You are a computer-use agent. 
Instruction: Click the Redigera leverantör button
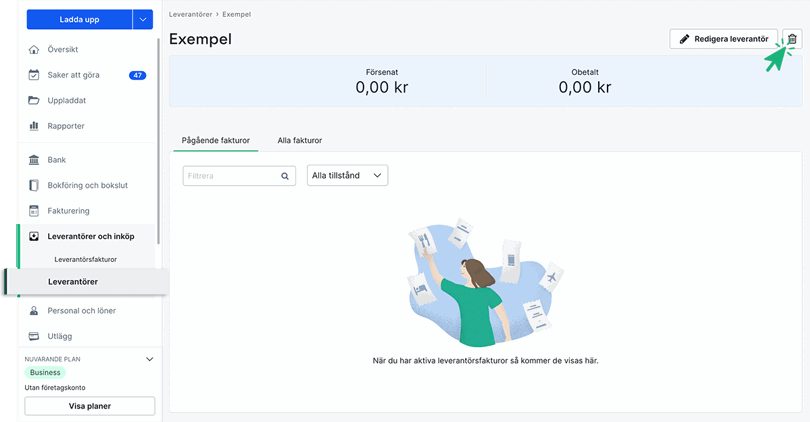[723, 39]
